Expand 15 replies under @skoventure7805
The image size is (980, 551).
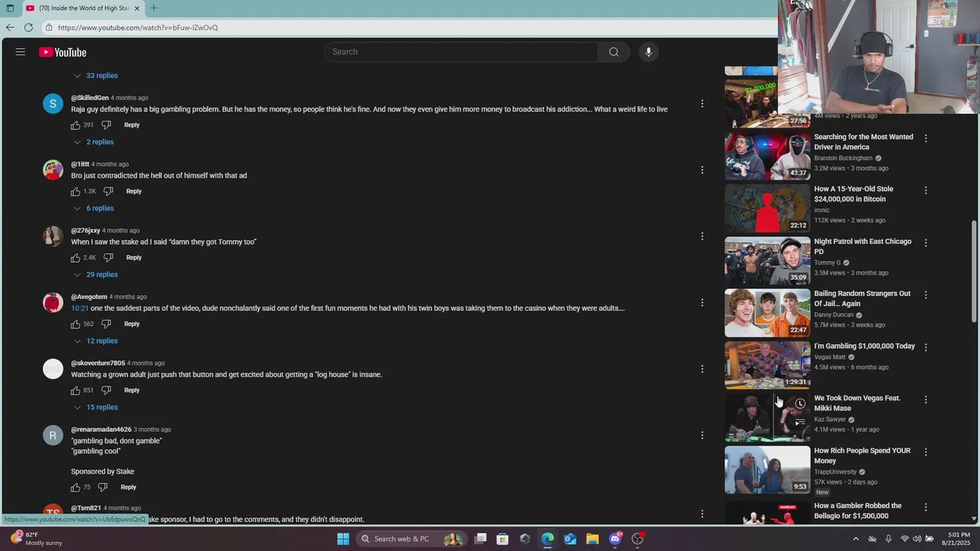(x=96, y=407)
